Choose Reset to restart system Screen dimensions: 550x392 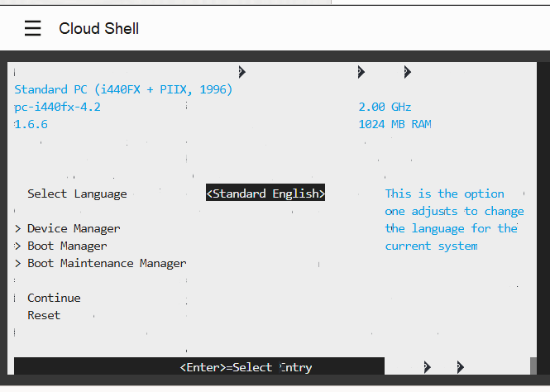coord(44,316)
